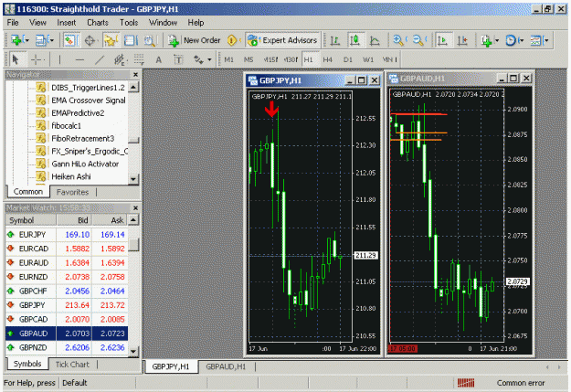This screenshot has height=392, width=571.
Task: Toggle chart Auto Scroll
Action: (443, 40)
